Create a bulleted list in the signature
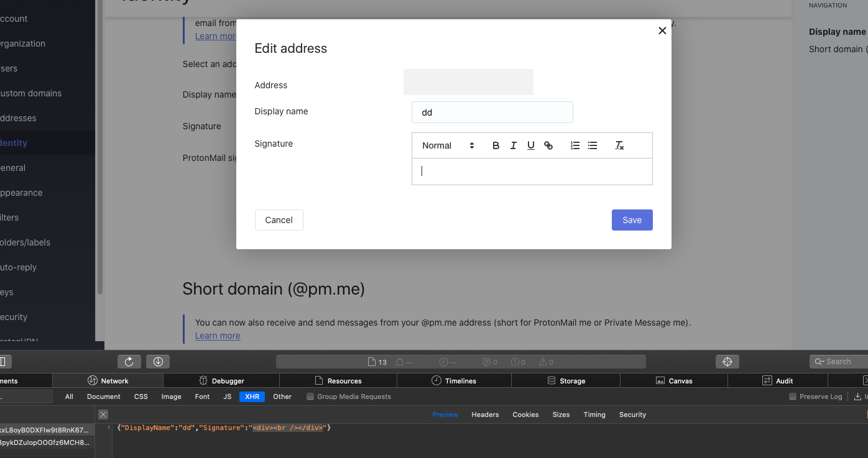The height and width of the screenshot is (458, 868). [592, 145]
